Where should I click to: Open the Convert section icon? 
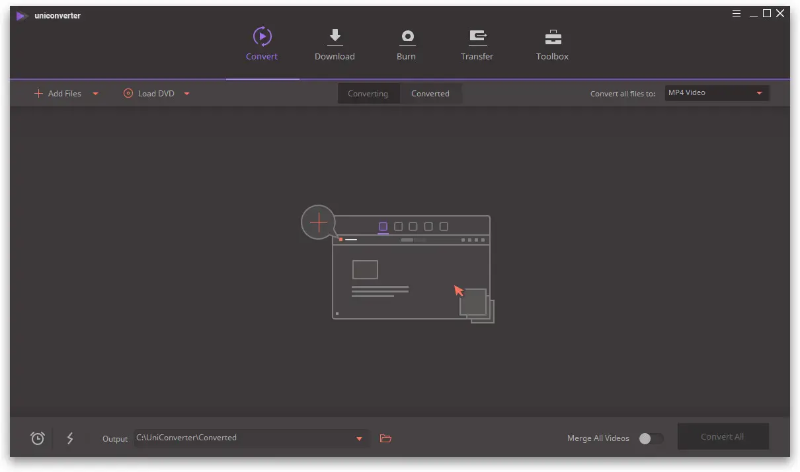(261, 38)
